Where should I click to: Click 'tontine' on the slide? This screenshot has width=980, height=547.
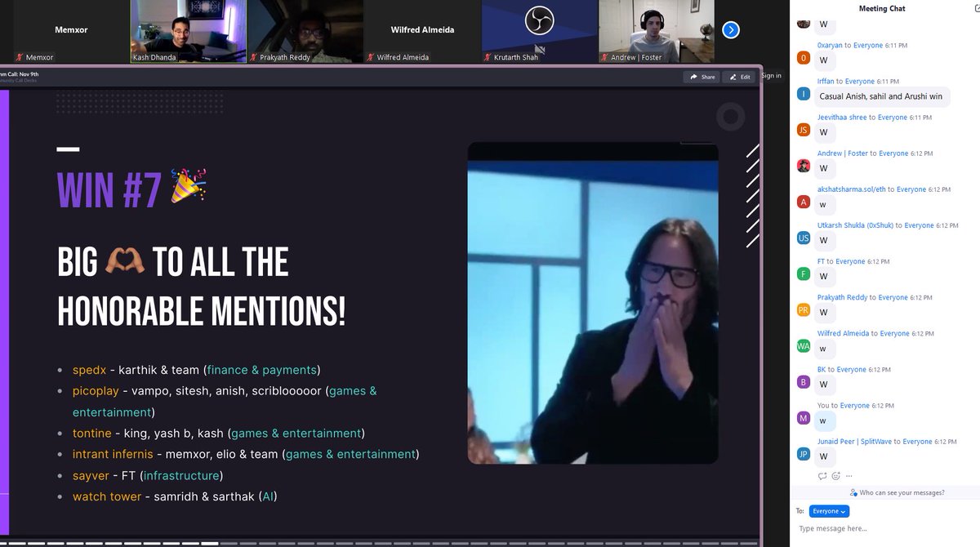[x=91, y=433]
